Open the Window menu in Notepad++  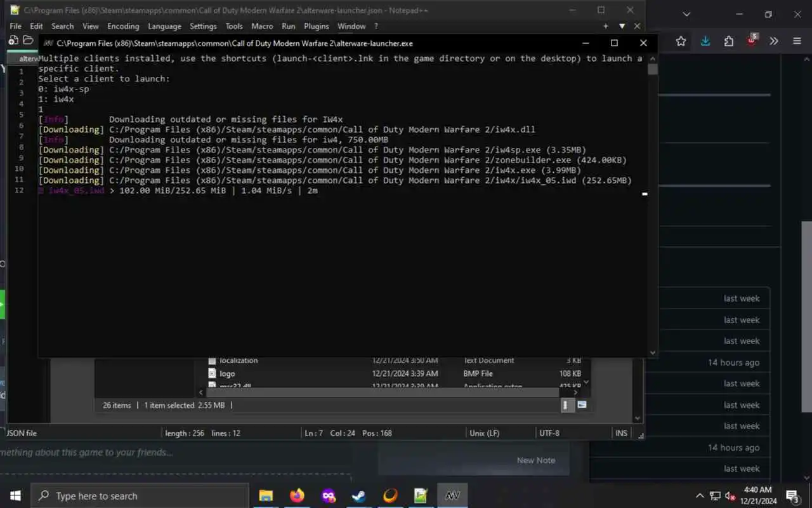(x=351, y=26)
